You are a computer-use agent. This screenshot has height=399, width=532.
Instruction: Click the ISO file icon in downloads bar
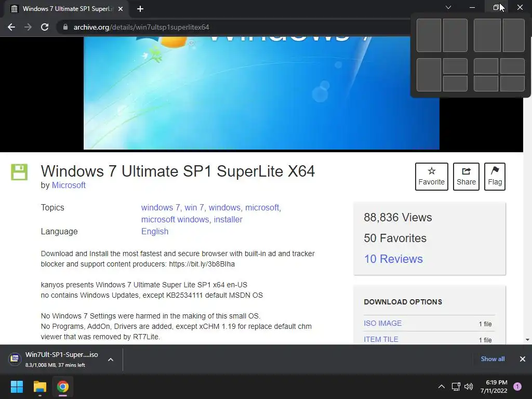pyautogui.click(x=15, y=358)
